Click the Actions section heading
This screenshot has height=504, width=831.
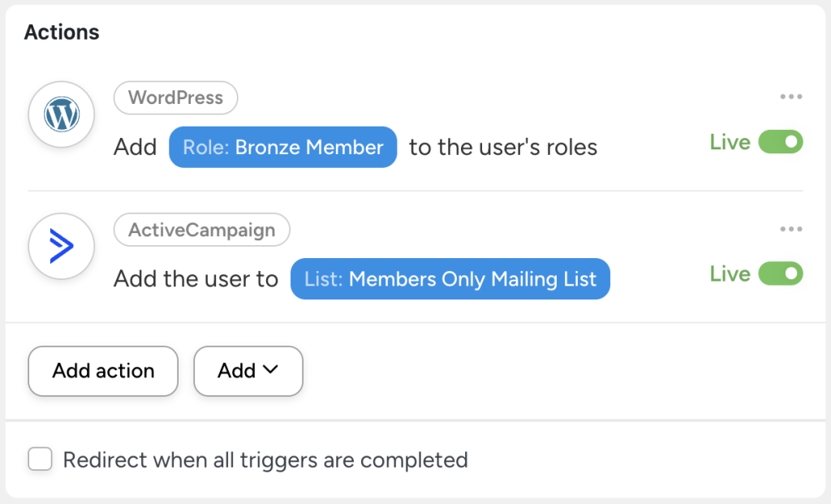pyautogui.click(x=61, y=32)
